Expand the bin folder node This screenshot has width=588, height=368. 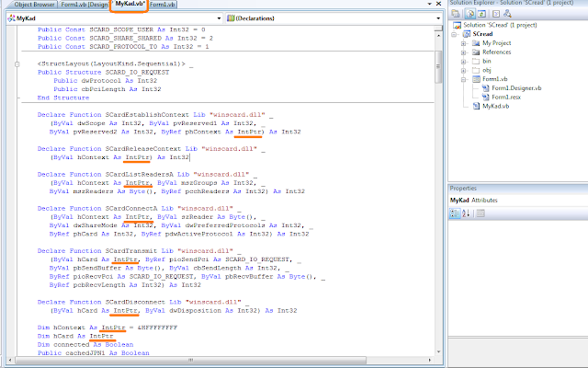463,62
